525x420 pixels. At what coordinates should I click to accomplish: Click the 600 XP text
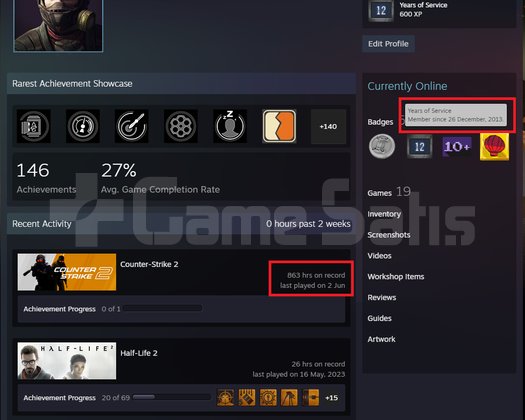pos(410,14)
